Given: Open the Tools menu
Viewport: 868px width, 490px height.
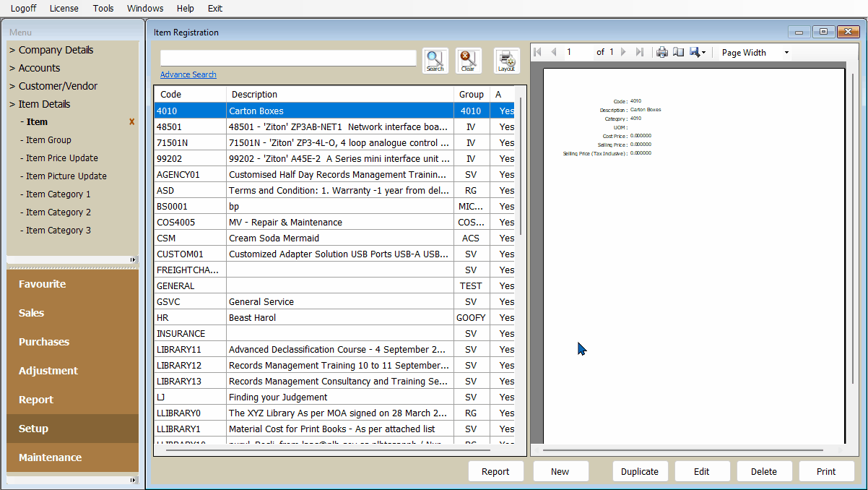Looking at the screenshot, I should (103, 9).
